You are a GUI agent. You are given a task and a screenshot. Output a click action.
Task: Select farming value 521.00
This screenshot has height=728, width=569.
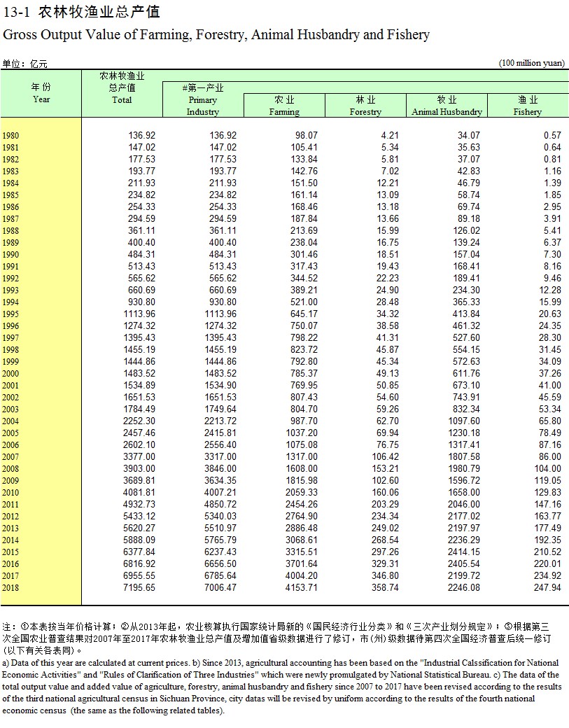tap(304, 302)
